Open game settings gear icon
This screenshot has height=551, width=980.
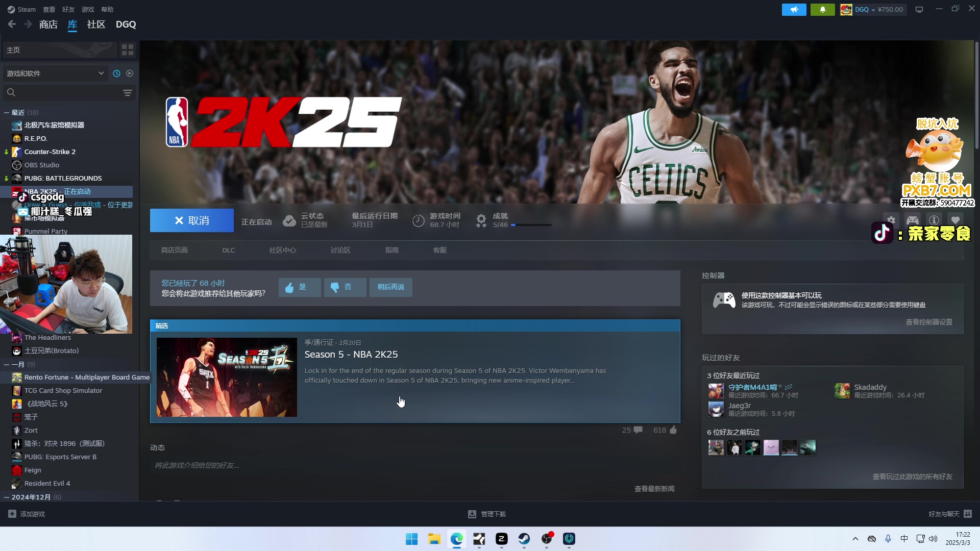coord(891,220)
